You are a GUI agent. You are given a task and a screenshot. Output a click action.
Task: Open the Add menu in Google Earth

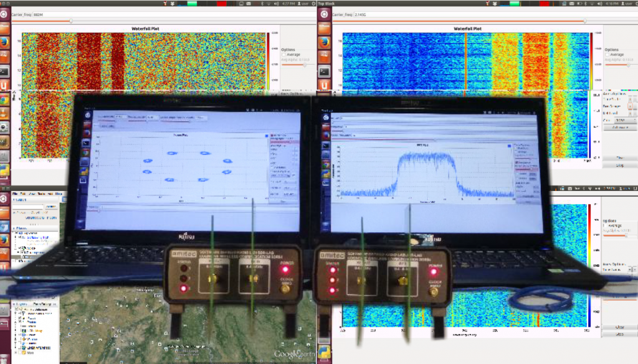(50, 194)
